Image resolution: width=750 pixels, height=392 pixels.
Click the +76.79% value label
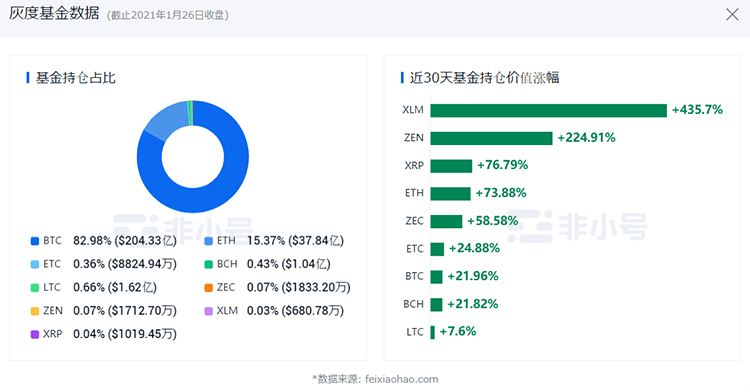pyautogui.click(x=502, y=165)
